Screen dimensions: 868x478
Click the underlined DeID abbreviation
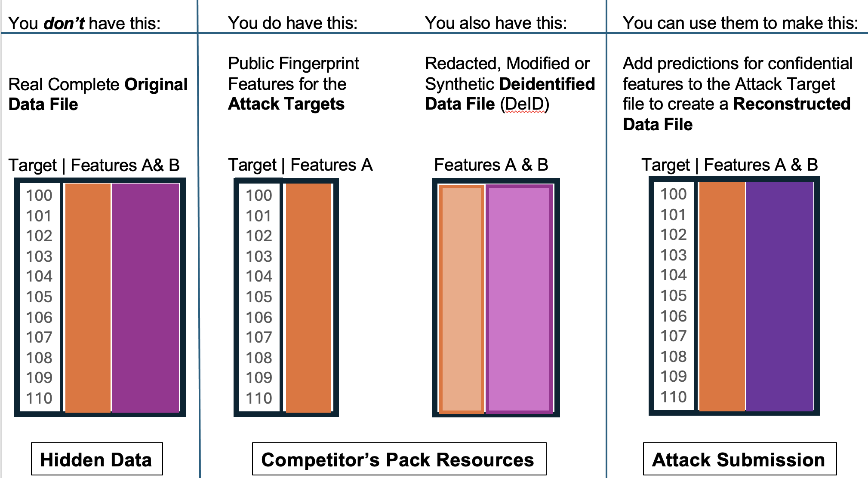524,104
